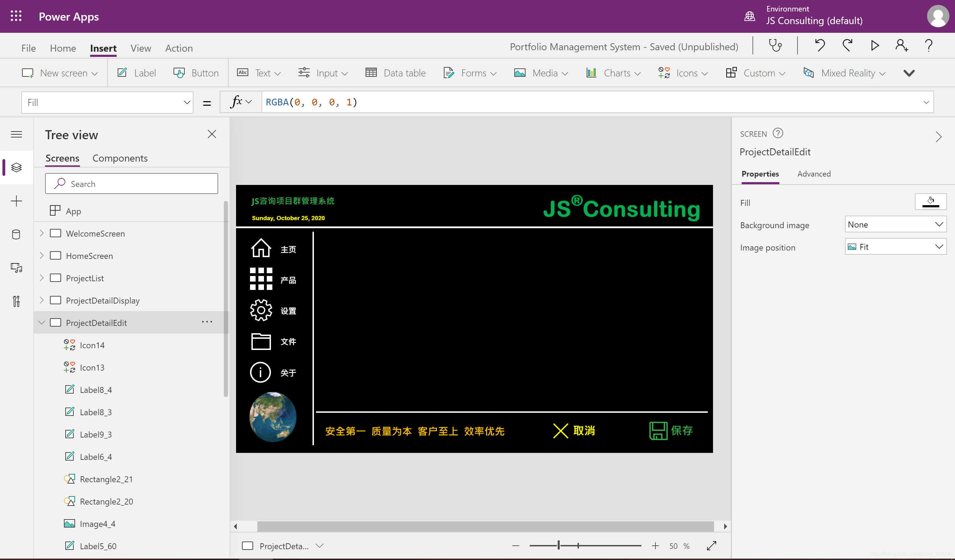Image resolution: width=955 pixels, height=560 pixels.
Task: Open the waffle app launcher
Action: [x=16, y=16]
